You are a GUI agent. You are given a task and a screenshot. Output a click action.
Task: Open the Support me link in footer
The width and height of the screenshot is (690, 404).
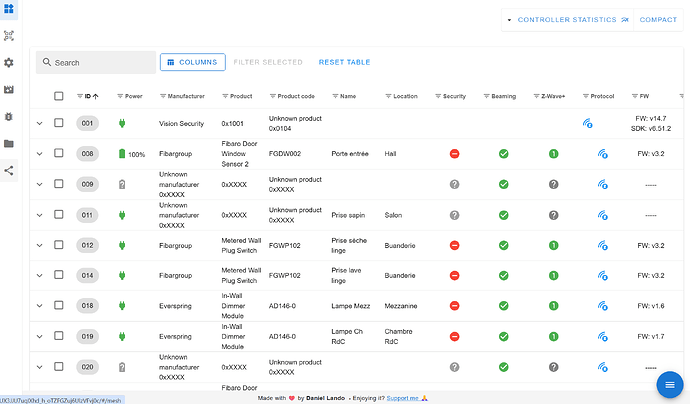403,398
